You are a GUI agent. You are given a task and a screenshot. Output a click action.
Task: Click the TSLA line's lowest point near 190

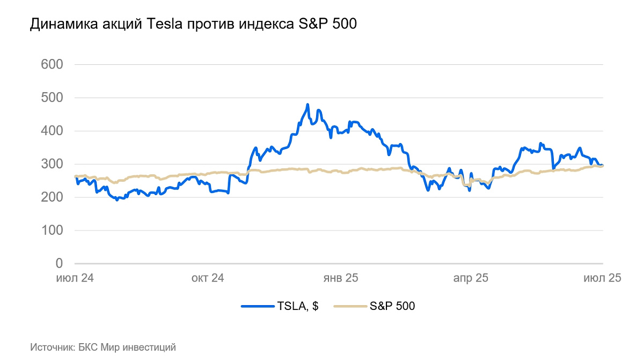[x=116, y=199]
